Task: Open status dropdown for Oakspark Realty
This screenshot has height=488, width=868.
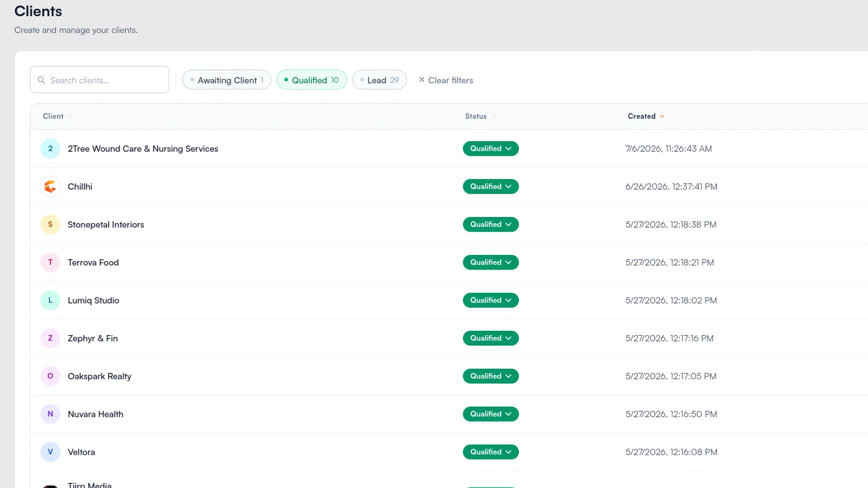Action: 490,376
